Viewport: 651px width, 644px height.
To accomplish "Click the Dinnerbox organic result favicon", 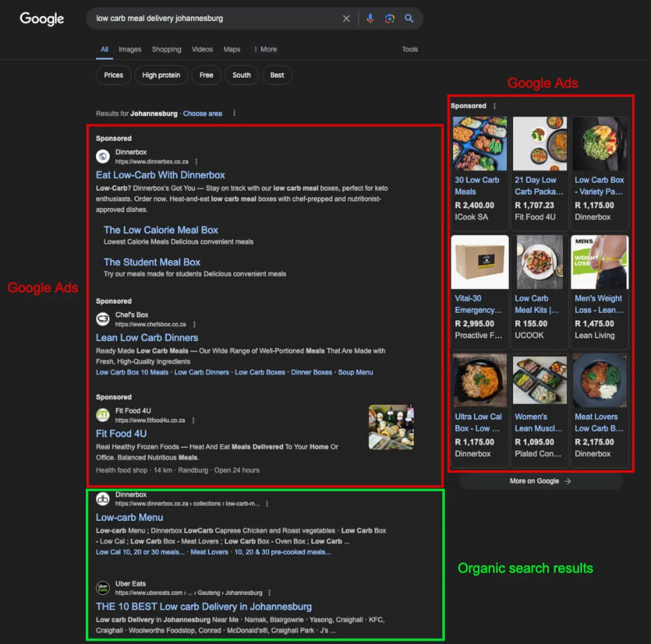I will [102, 499].
